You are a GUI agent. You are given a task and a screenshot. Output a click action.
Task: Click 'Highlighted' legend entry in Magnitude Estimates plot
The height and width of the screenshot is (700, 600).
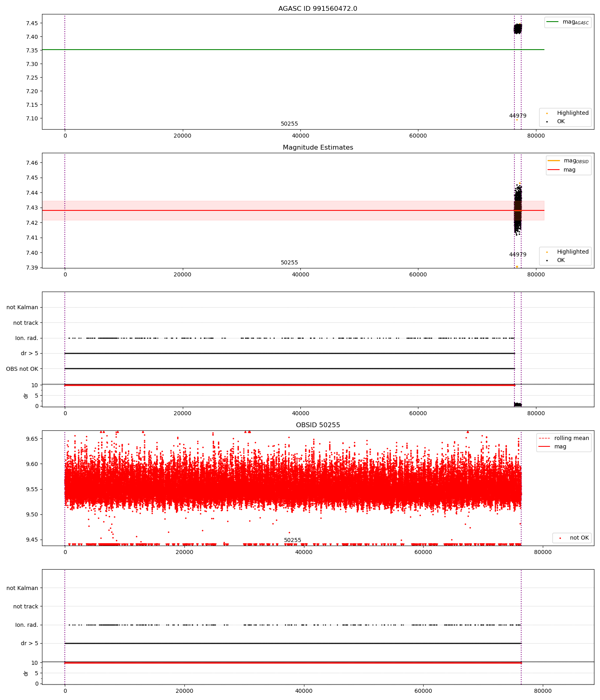pyautogui.click(x=568, y=252)
